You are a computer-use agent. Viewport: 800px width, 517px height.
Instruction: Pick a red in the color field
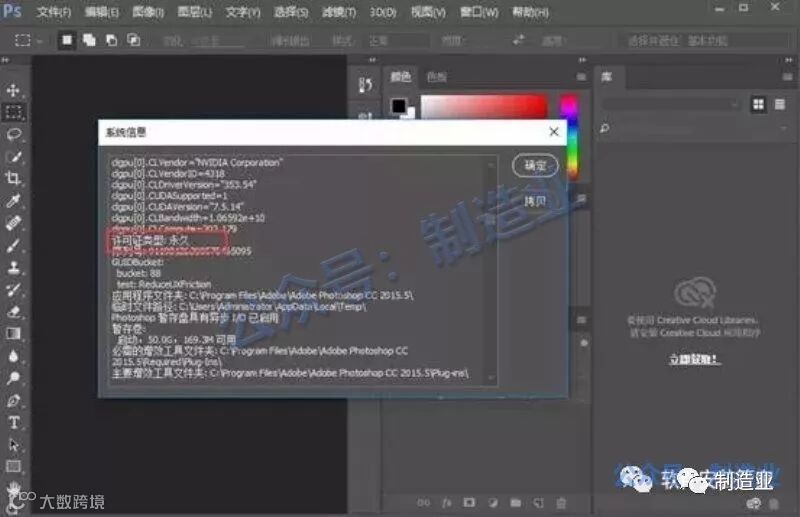(x=531, y=107)
